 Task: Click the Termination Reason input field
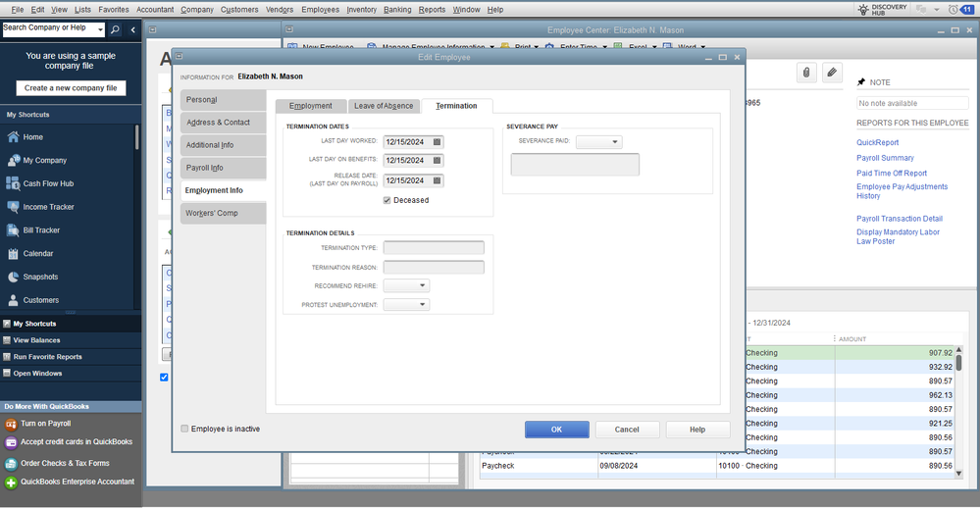click(x=434, y=268)
